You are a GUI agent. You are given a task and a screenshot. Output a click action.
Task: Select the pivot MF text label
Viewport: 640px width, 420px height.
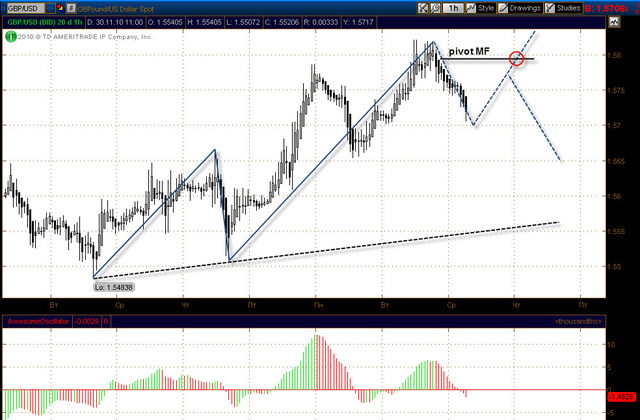pyautogui.click(x=469, y=50)
